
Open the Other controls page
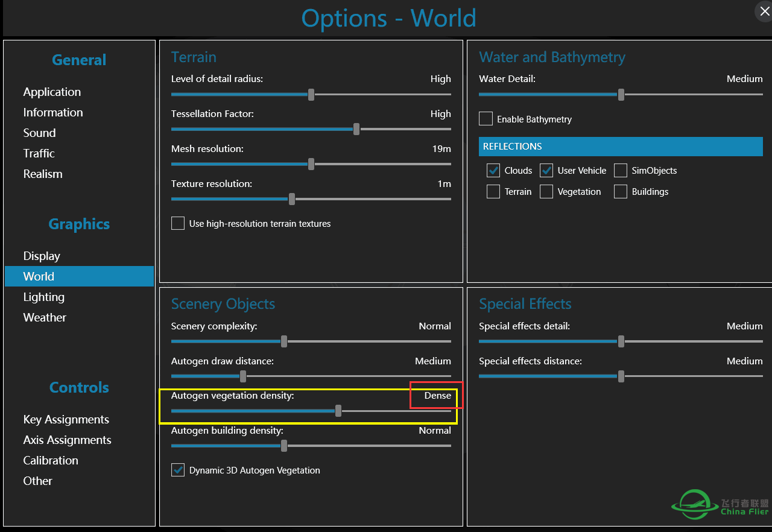point(37,481)
